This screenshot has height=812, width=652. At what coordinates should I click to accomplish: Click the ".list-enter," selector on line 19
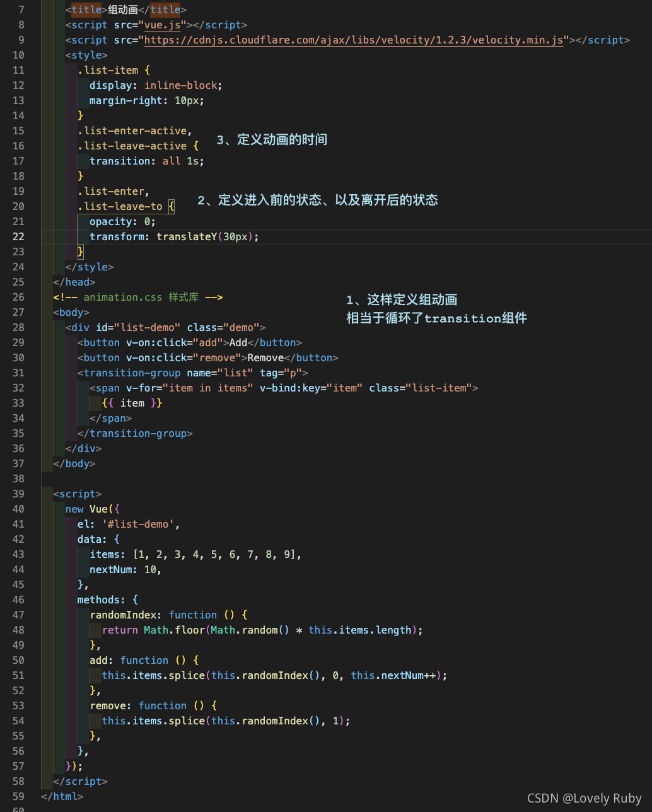pos(114,191)
